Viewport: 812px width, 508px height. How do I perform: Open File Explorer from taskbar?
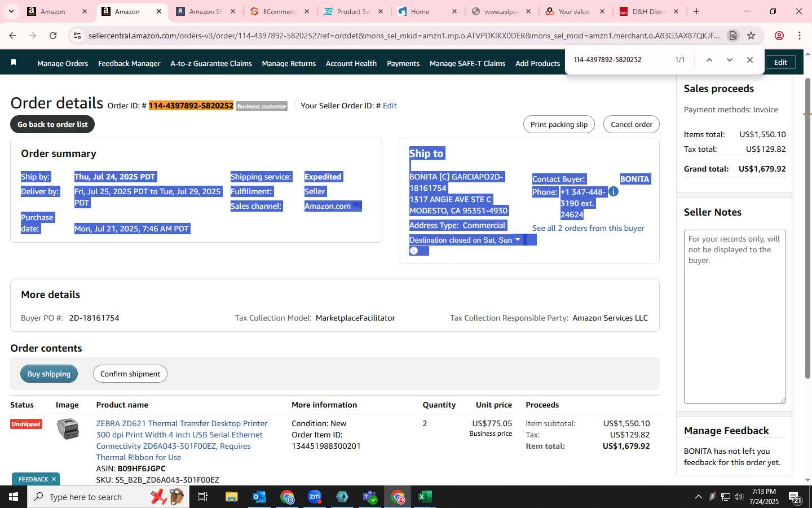click(232, 497)
